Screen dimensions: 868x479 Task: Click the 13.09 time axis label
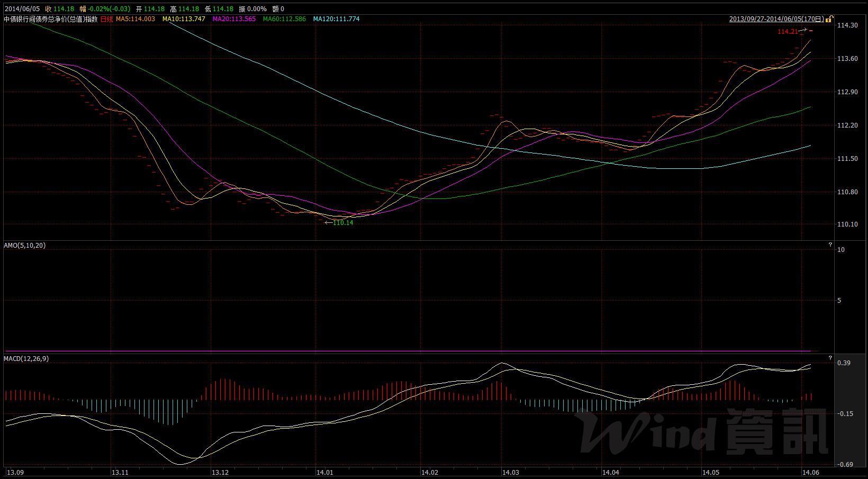(15, 472)
